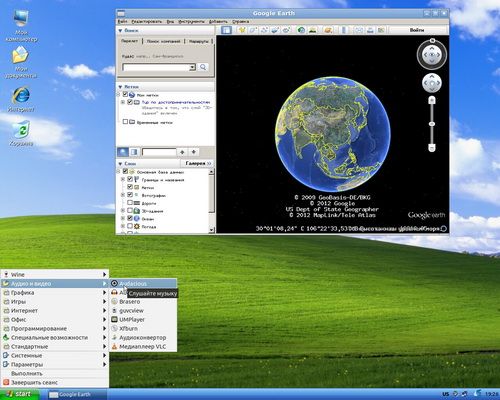The width and height of the screenshot is (500, 400).
Task: Open the Мои документы desktop icon
Action: point(21,62)
